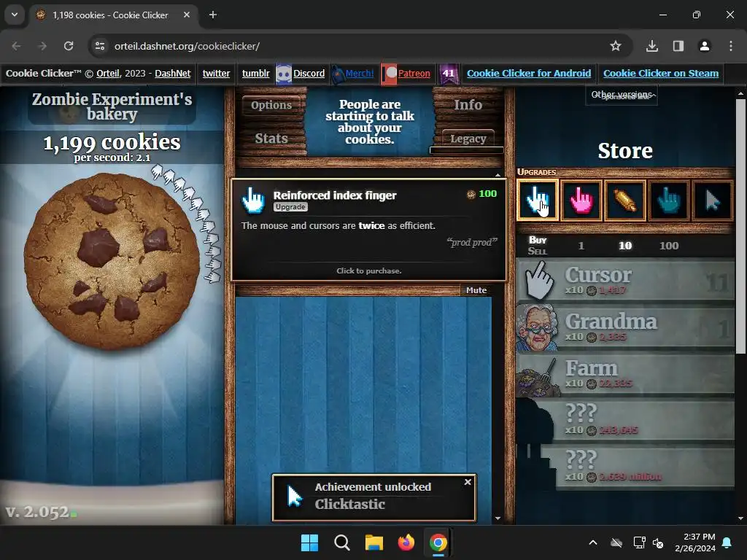Click the middle panel scroll down arrow
This screenshot has height=560, width=747.
[x=498, y=518]
